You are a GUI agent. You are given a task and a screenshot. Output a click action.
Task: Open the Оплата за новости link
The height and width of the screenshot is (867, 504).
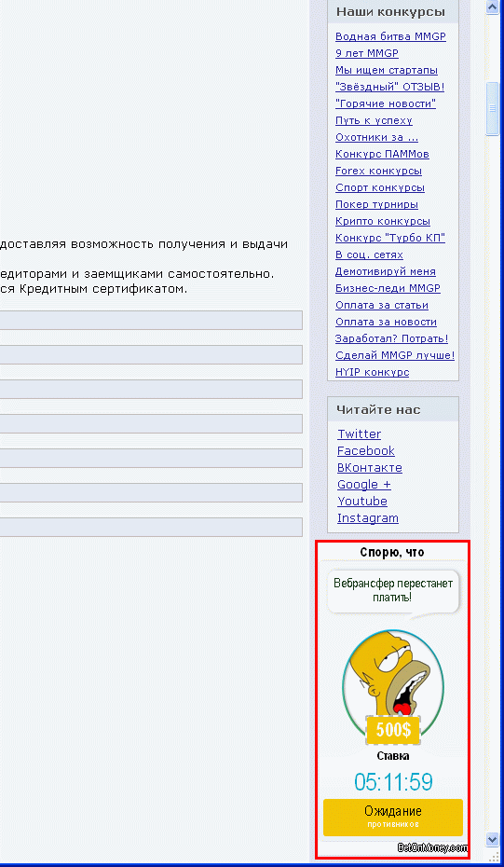386,322
